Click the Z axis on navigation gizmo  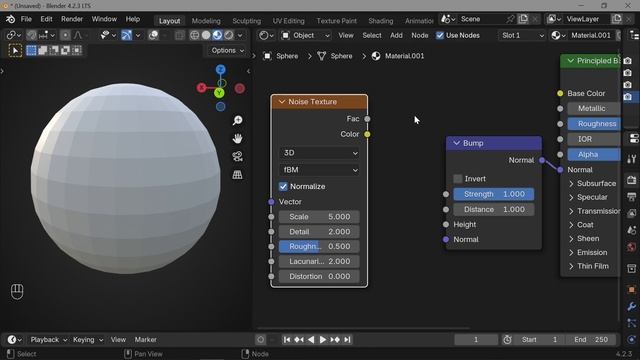pyautogui.click(x=221, y=69)
